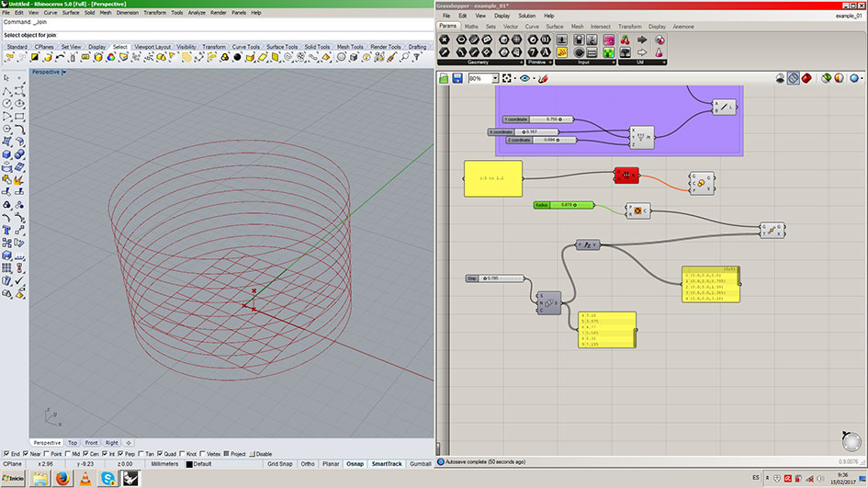Select the red shaded preview mode icon
This screenshot has width=868, height=488.
point(806,79)
